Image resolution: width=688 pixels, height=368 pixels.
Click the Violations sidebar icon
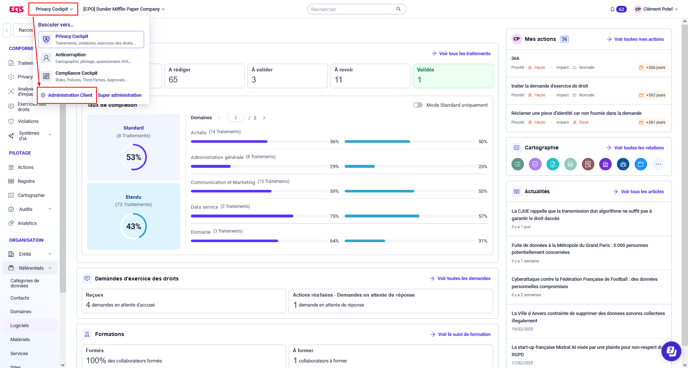click(x=11, y=121)
